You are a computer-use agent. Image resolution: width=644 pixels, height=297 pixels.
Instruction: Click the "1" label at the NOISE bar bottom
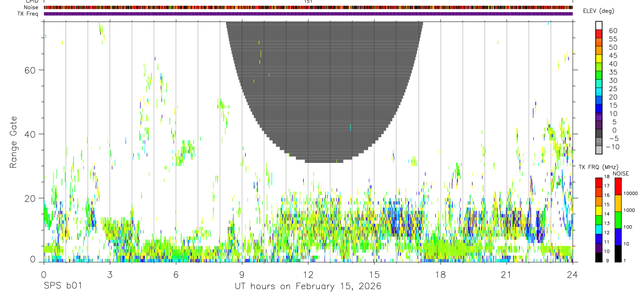coord(625,261)
